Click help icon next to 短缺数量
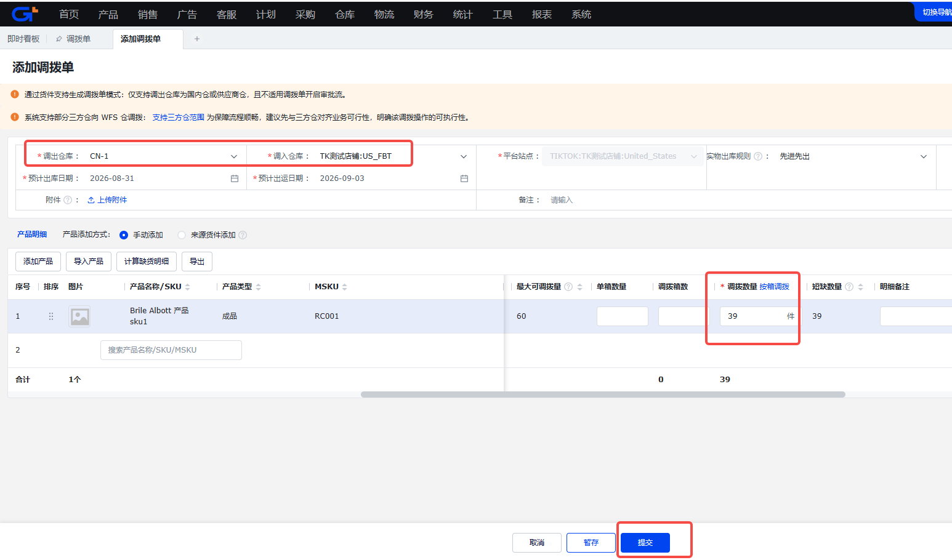The height and width of the screenshot is (560, 952). [x=849, y=287]
